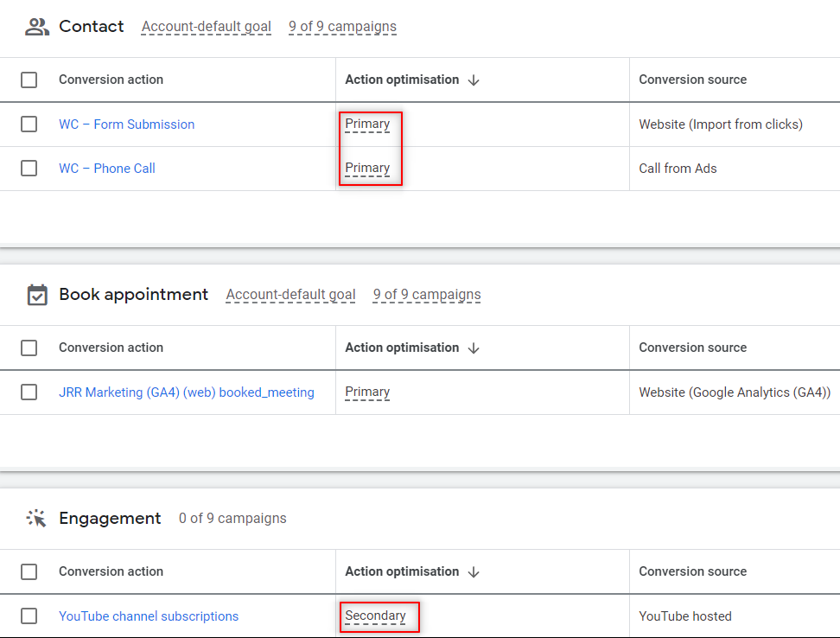
Task: Select all Contact conversion actions checkbox
Action: [x=29, y=80]
